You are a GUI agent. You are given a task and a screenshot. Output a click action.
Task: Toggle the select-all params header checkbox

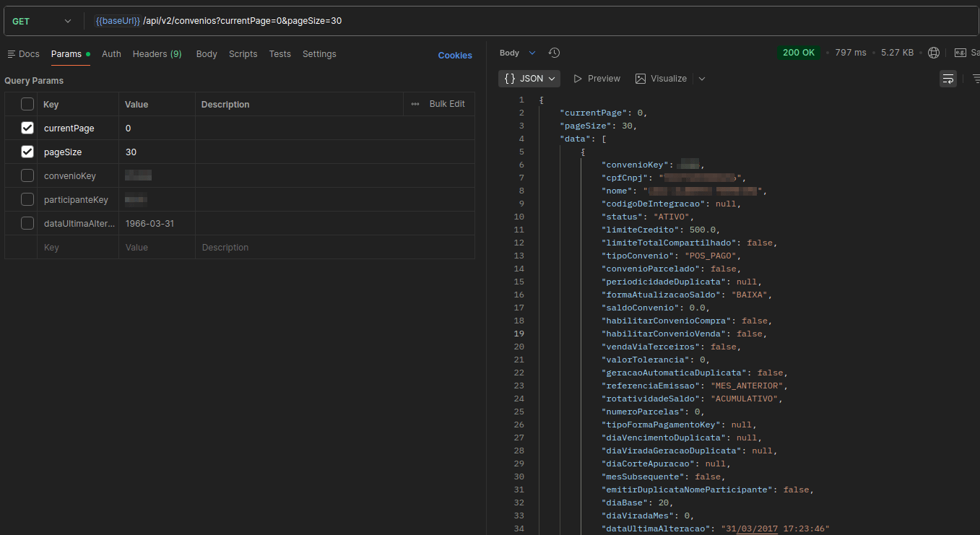27,104
